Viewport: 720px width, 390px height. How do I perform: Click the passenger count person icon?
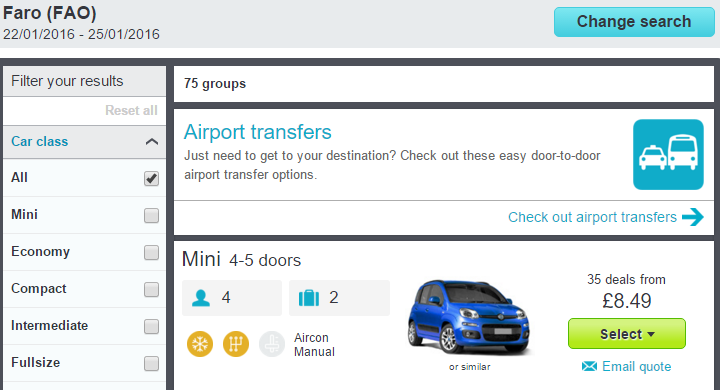[201, 298]
